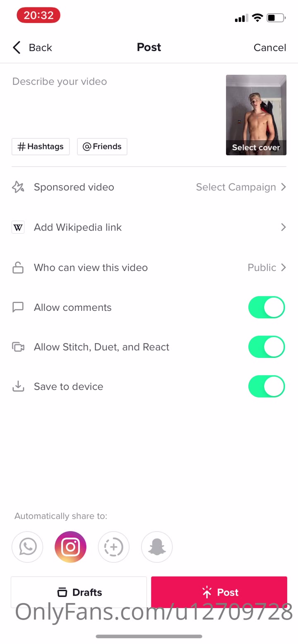Tap the Save to device download icon

pos(18,386)
